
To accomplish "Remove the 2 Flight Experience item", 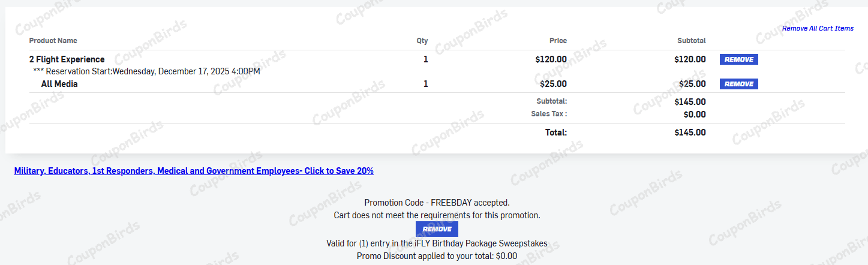I will (738, 59).
